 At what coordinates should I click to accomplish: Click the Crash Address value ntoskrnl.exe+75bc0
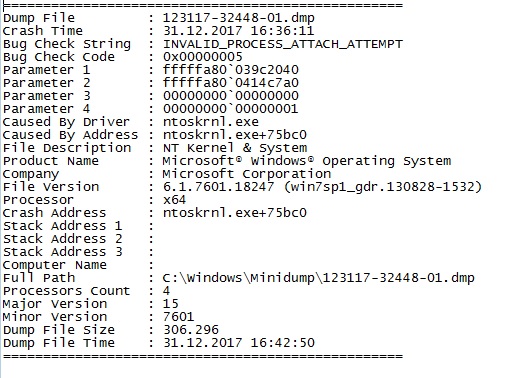tap(235, 213)
